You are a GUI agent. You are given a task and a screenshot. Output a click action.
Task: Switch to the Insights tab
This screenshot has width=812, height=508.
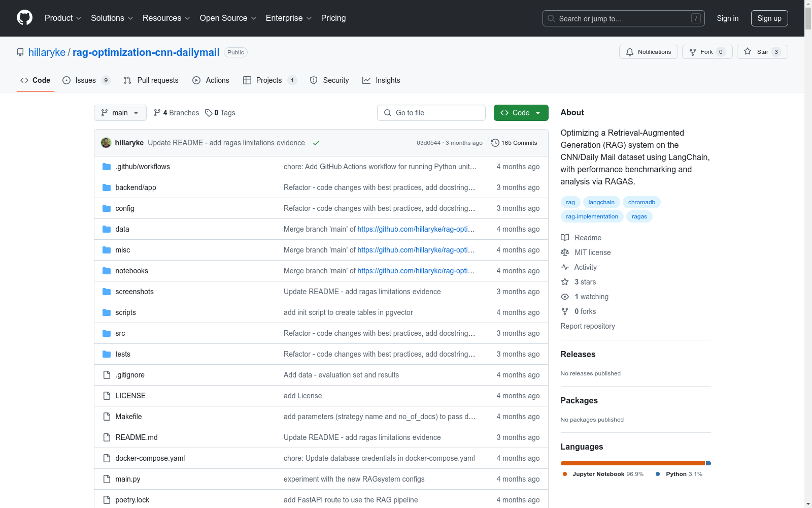coord(381,80)
